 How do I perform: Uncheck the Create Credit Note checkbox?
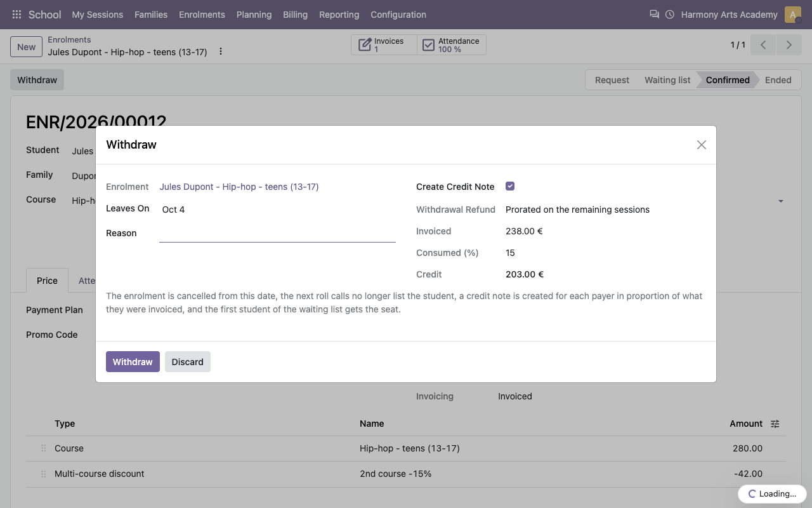tap(510, 186)
